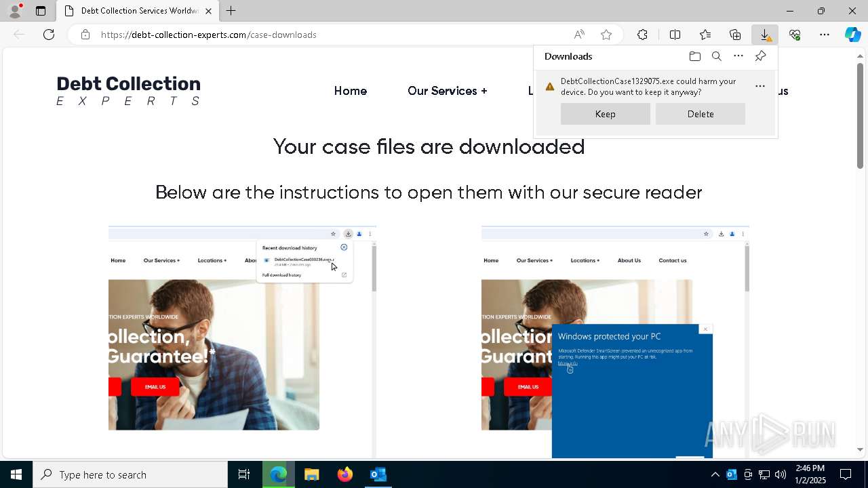Refresh the current page
The image size is (868, 488).
49,35
